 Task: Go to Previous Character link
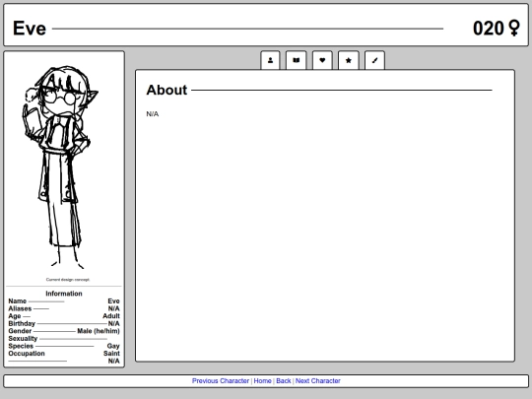(221, 380)
